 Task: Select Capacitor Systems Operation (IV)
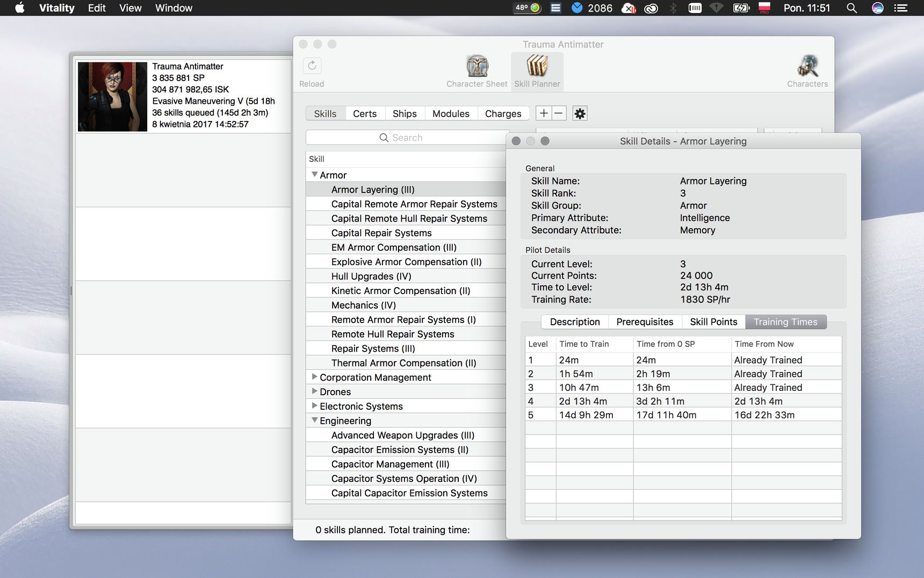click(x=406, y=479)
